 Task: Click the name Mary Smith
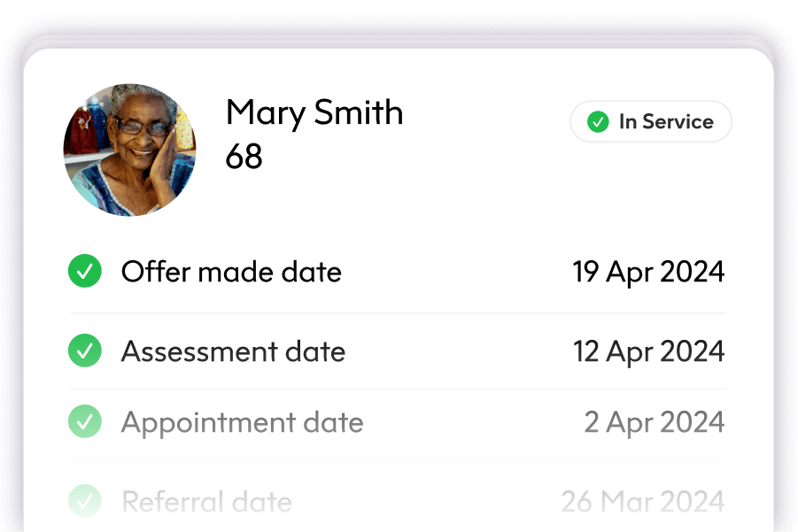(x=314, y=113)
